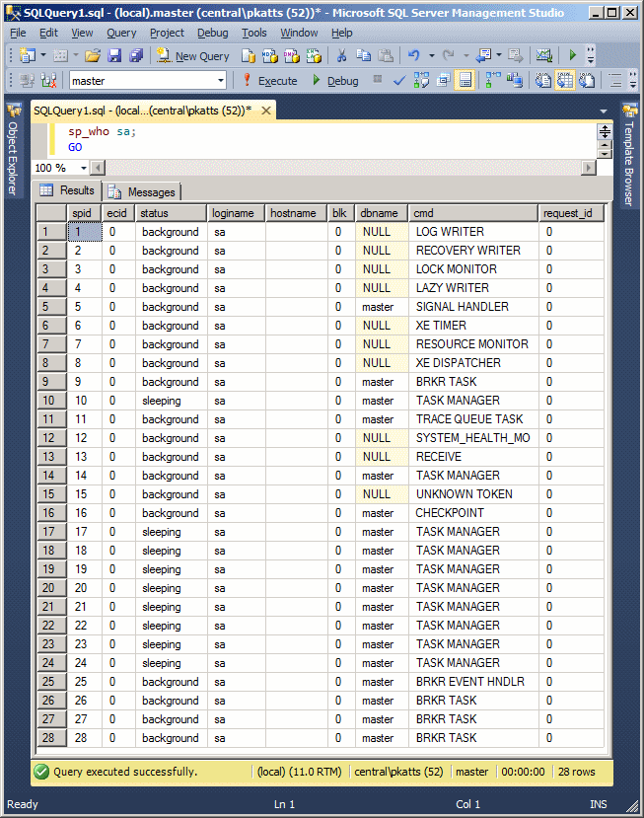Click the editor scroll down arrow
The width and height of the screenshot is (644, 818).
pos(605,154)
